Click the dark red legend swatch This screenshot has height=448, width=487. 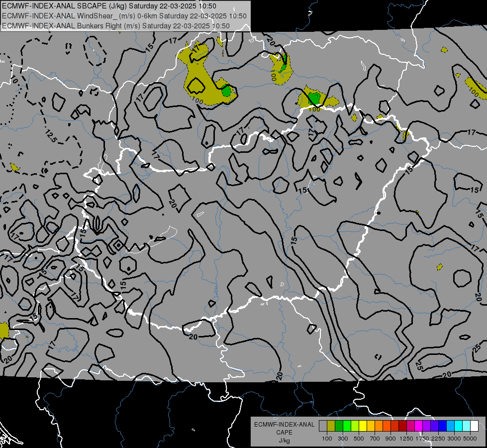(403, 426)
